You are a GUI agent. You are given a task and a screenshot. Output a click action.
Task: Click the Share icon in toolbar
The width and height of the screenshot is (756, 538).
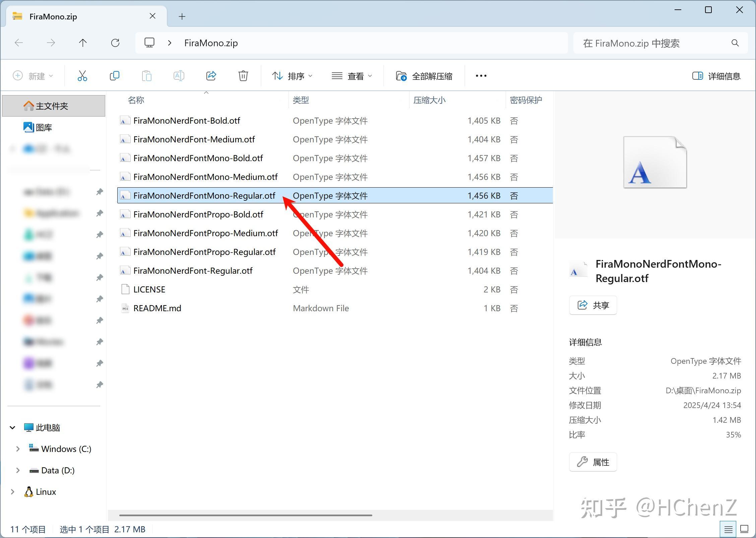tap(211, 76)
